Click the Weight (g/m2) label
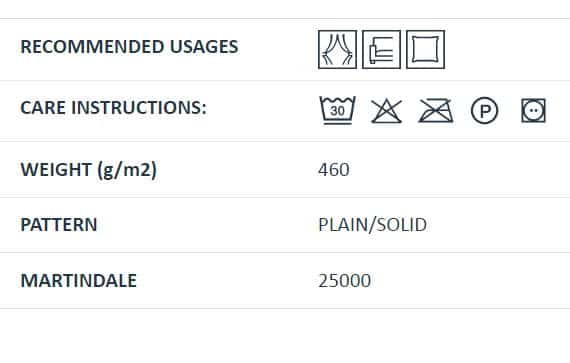The image size is (570, 363). (x=89, y=170)
